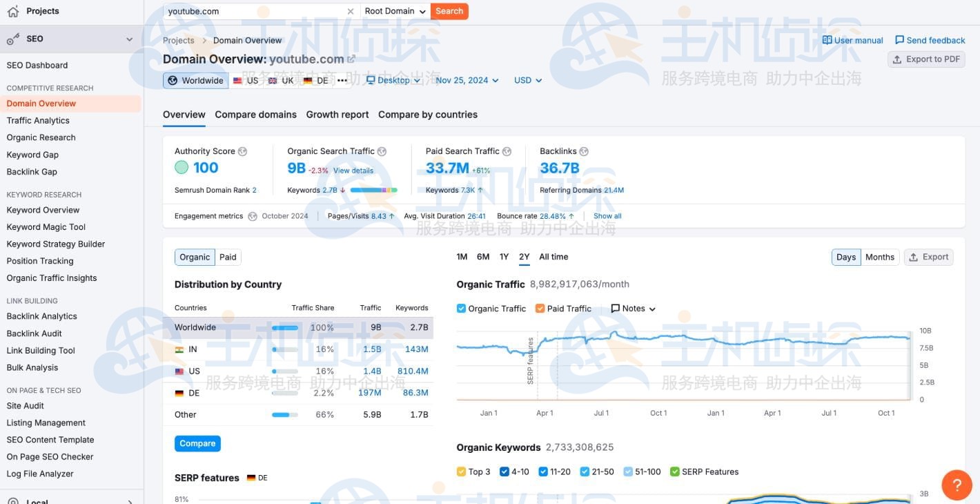Uncheck the Paid Traffic checkbox
This screenshot has height=504, width=980.
point(540,308)
